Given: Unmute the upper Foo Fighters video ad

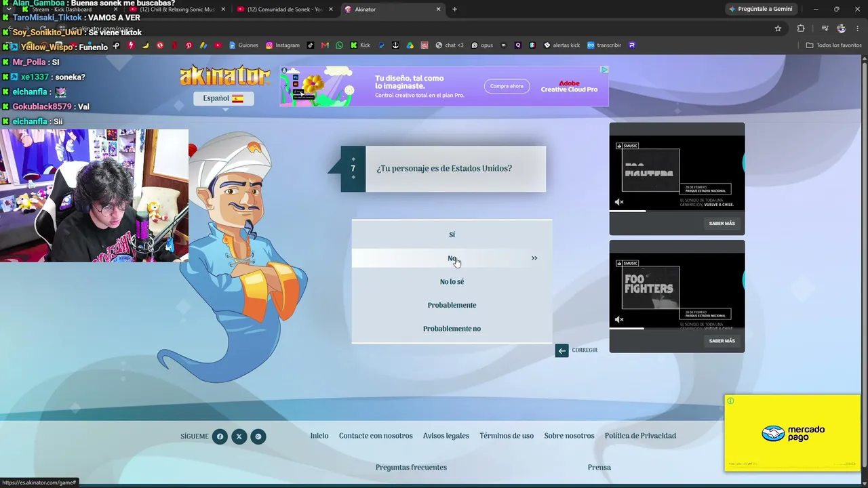Looking at the screenshot, I should tap(619, 202).
